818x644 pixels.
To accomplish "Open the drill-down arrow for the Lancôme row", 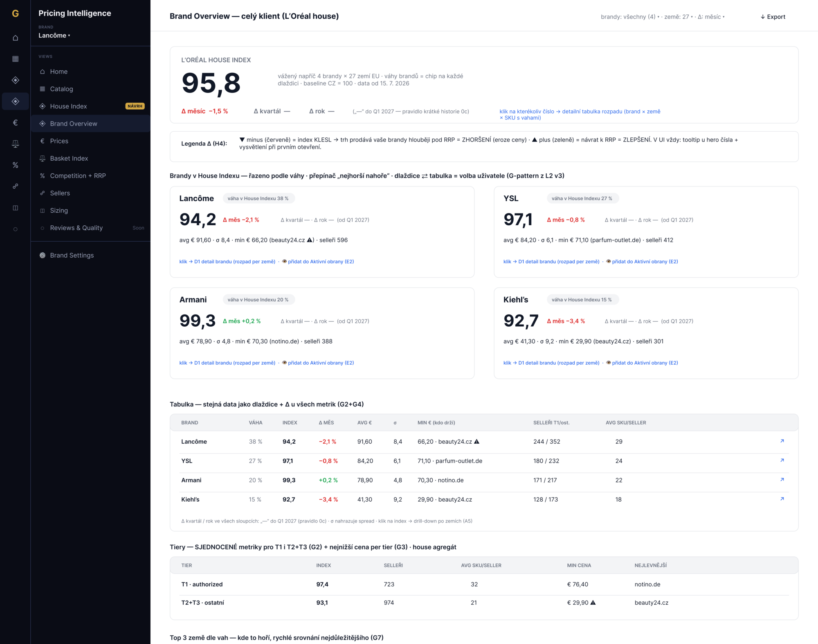I will 782,441.
